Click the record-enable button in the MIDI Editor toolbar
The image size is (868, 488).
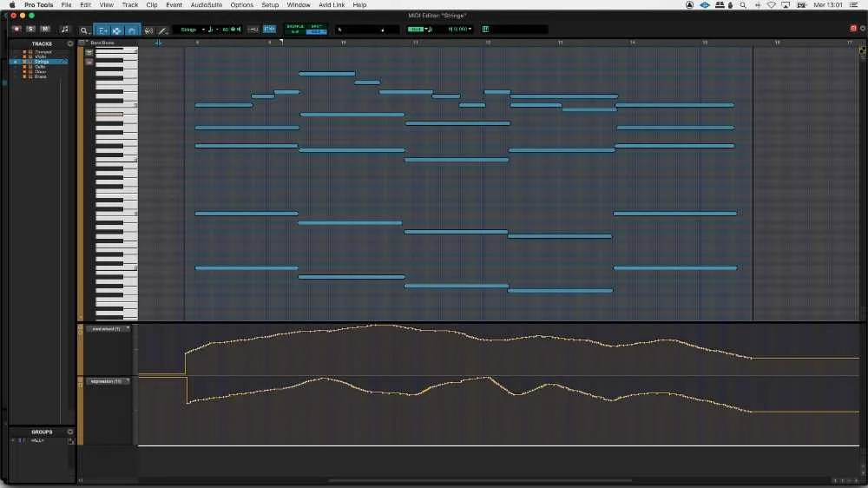point(16,29)
